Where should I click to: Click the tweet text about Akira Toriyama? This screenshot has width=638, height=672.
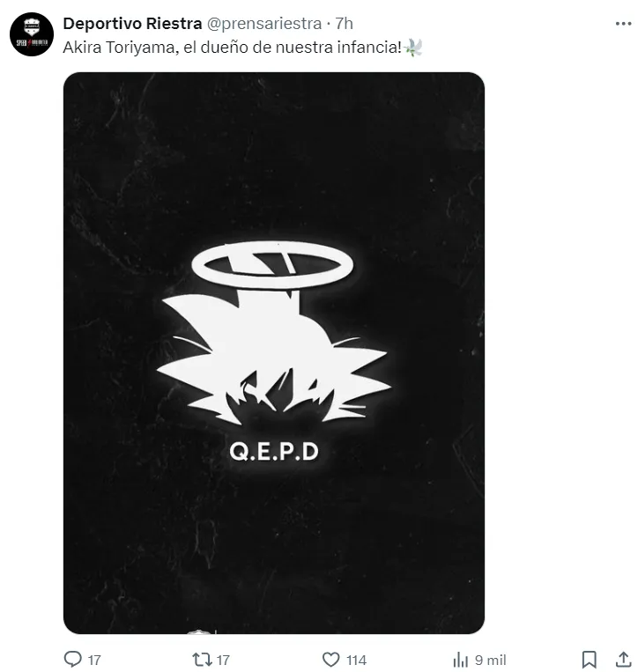click(232, 48)
